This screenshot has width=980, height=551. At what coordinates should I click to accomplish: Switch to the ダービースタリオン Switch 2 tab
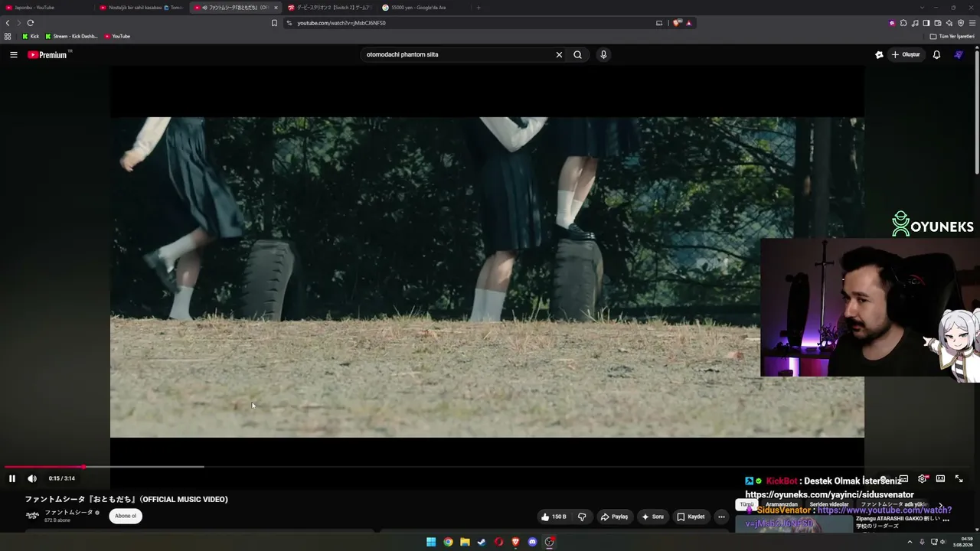329,8
